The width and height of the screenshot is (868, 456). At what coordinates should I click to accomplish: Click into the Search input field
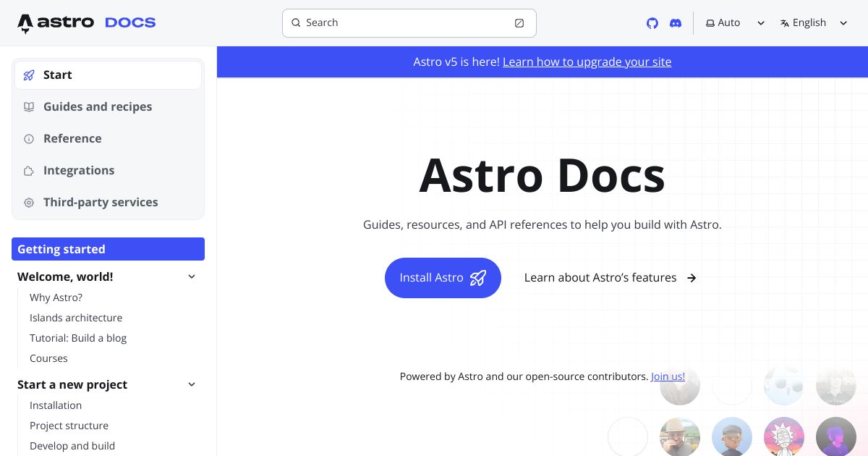click(x=409, y=23)
